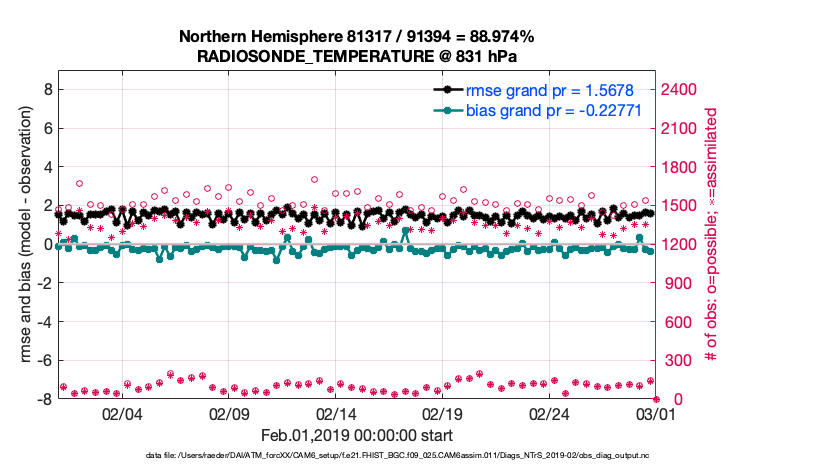Click the 03/01 x-axis tick label
830x470 pixels.
(x=655, y=413)
